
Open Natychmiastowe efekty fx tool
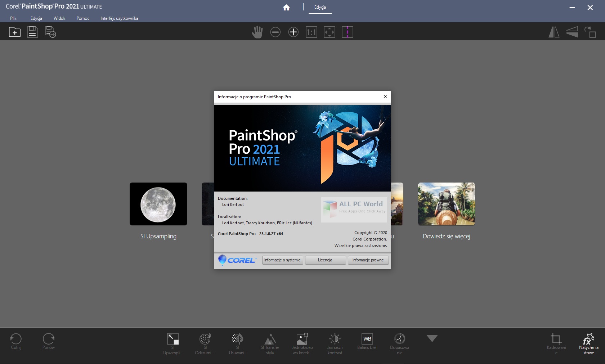coord(589,343)
